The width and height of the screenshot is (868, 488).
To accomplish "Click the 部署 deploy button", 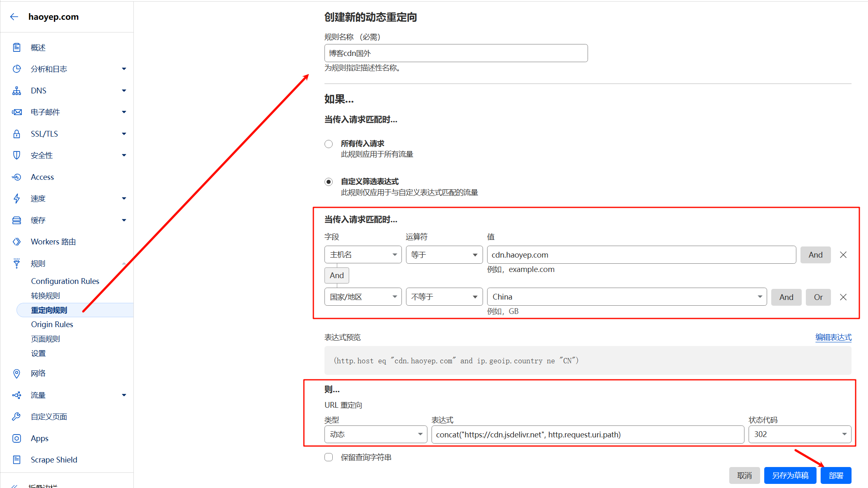I will [x=836, y=475].
